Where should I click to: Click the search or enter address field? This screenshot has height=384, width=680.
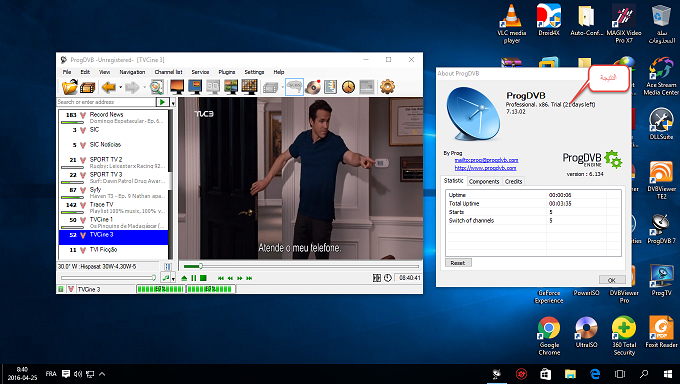(x=106, y=102)
